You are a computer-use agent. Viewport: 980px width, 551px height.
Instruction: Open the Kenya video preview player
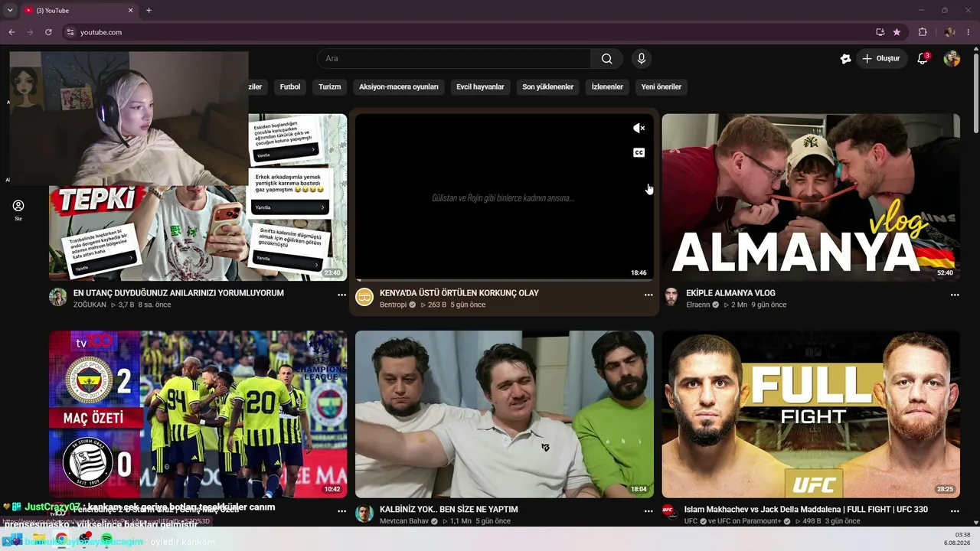click(x=505, y=197)
